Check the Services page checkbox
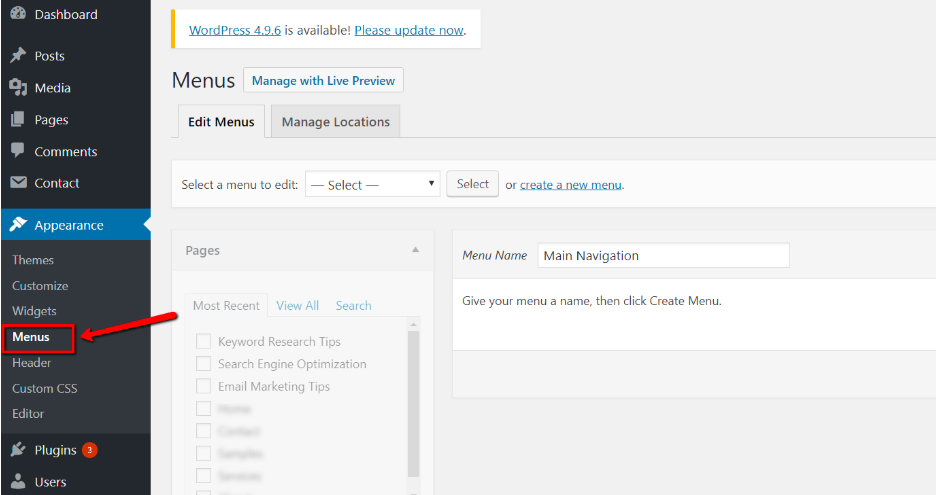 pyautogui.click(x=204, y=475)
